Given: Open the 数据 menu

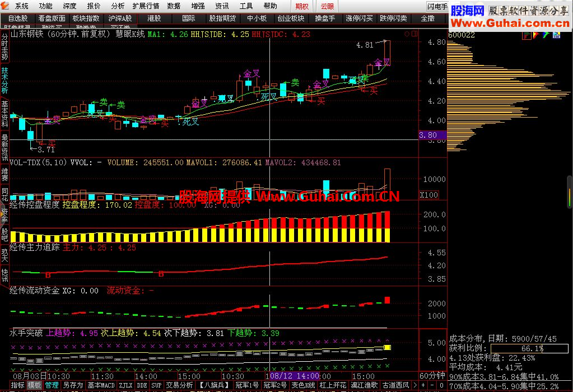Looking at the screenshot, I should coord(174,6).
